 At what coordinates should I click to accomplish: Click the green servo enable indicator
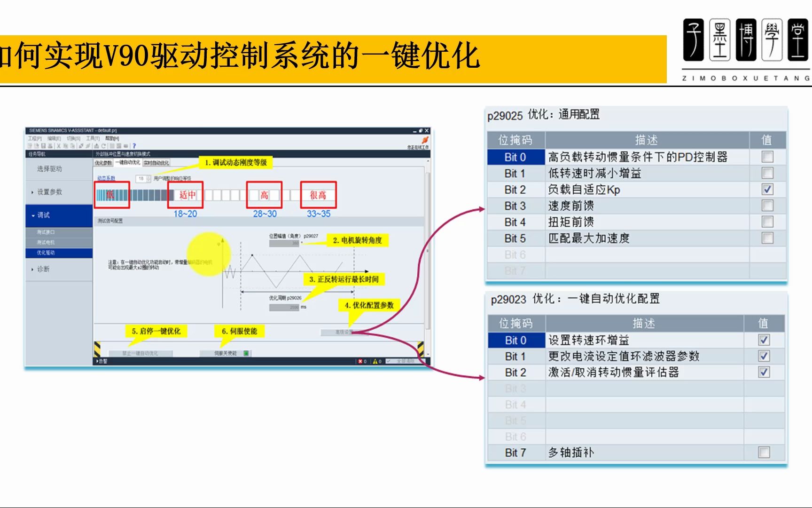246,353
